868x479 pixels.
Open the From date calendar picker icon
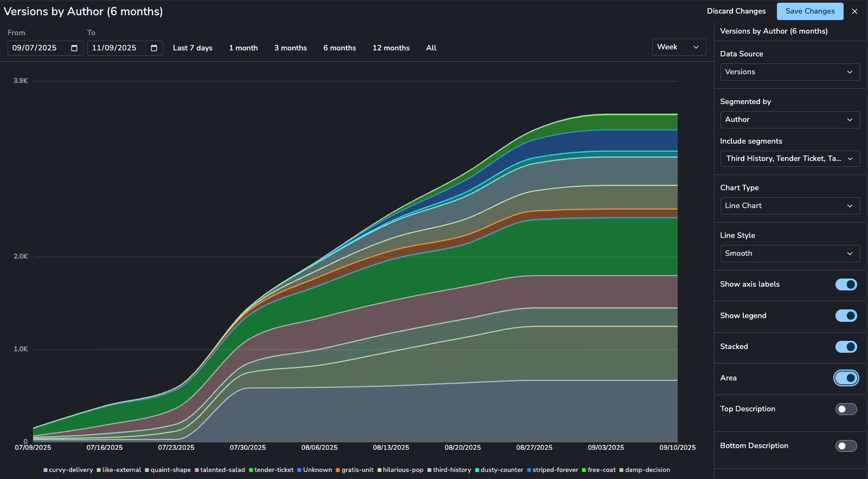click(74, 48)
